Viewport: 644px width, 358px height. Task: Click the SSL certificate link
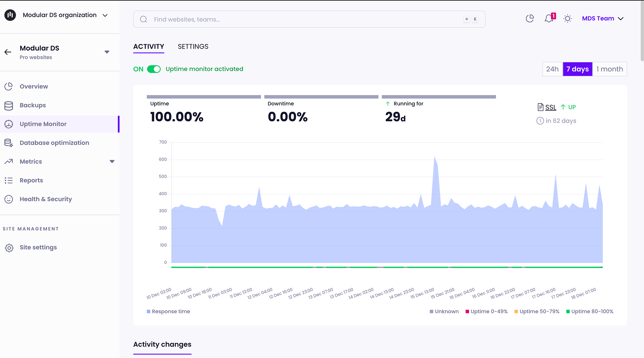click(550, 107)
